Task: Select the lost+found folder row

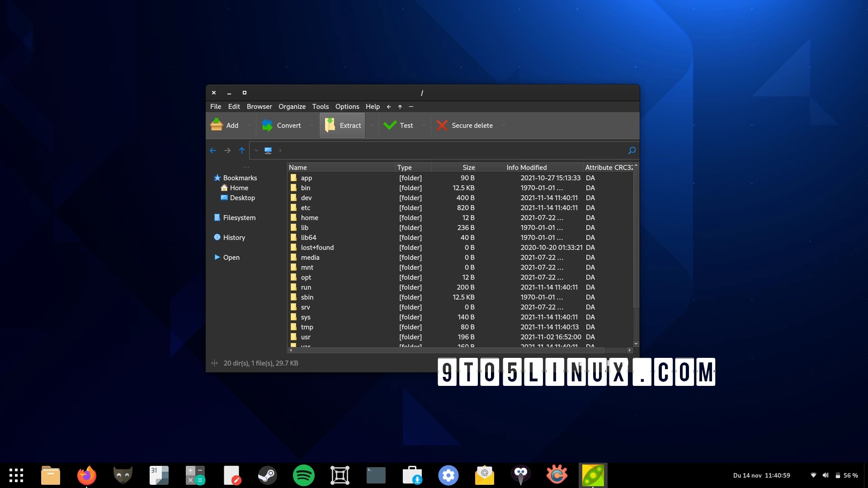Action: [x=317, y=248]
